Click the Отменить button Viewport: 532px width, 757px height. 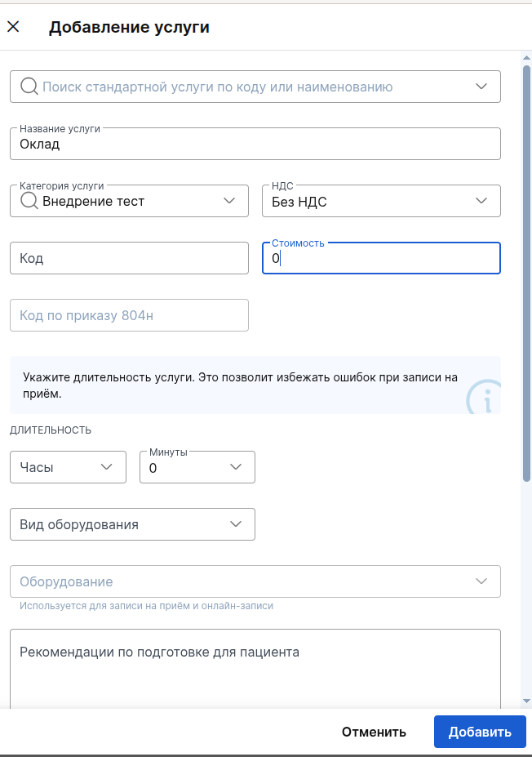[374, 732]
